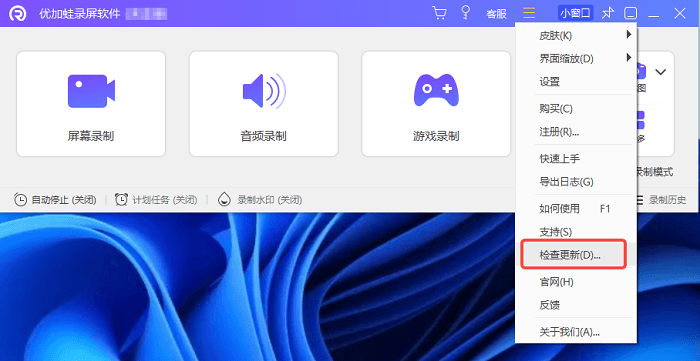Start 游戏录制 game recording card

[436, 104]
